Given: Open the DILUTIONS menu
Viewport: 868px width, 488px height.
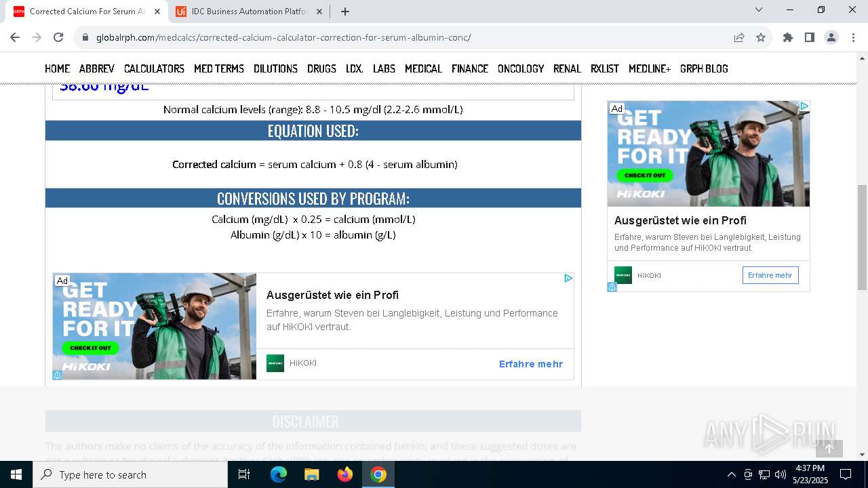Looking at the screenshot, I should (275, 68).
